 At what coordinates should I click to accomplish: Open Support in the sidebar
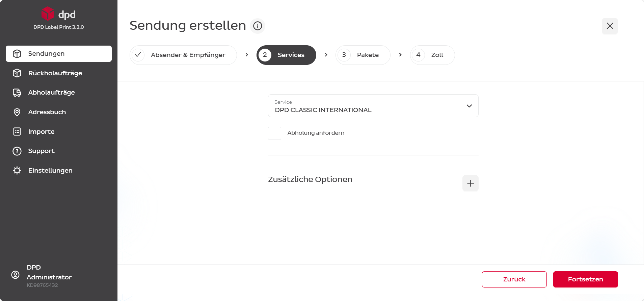(x=59, y=151)
